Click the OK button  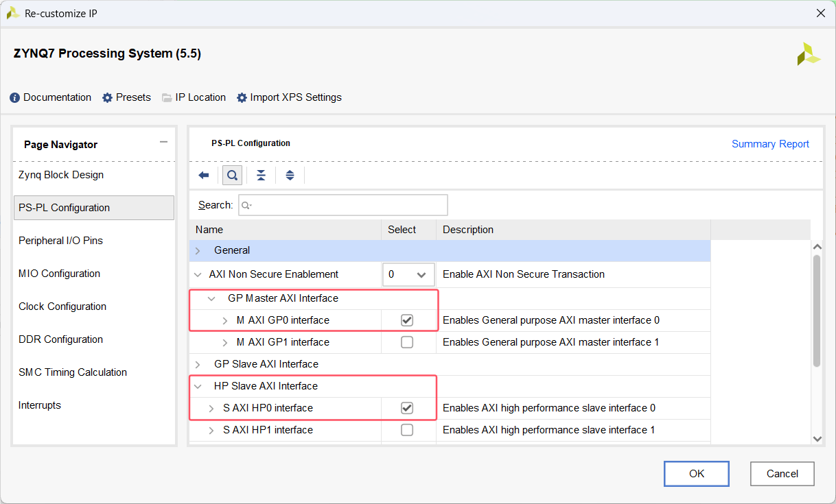pyautogui.click(x=697, y=474)
